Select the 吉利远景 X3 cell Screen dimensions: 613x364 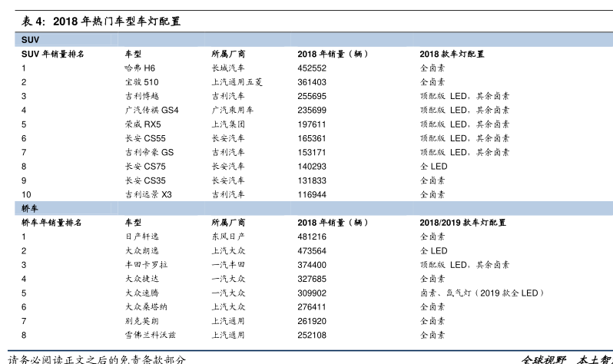[148, 195]
